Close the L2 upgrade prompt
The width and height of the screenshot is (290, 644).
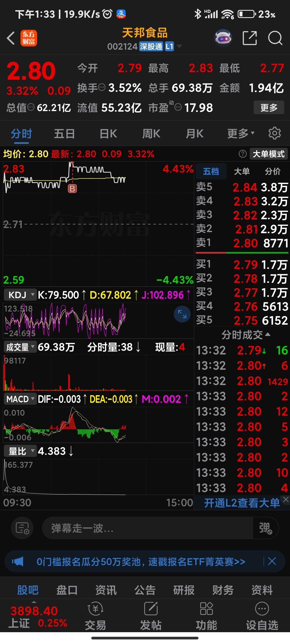[x=286, y=499]
